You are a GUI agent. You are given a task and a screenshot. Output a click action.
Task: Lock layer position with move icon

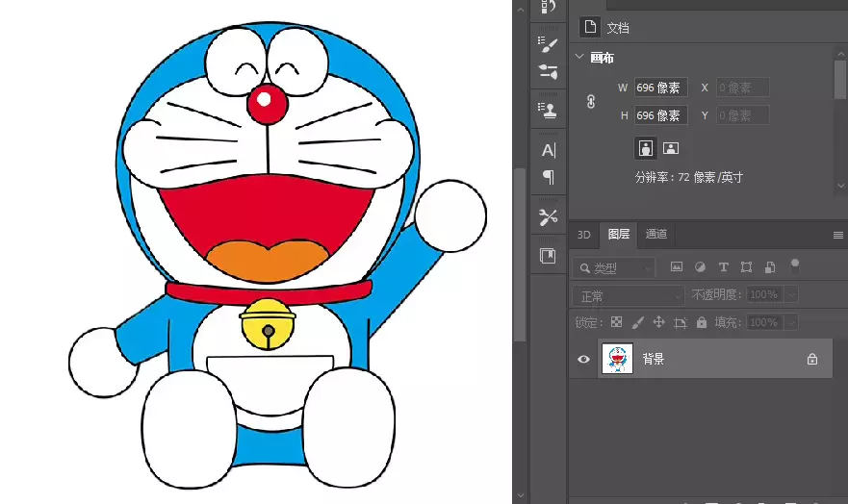[658, 322]
